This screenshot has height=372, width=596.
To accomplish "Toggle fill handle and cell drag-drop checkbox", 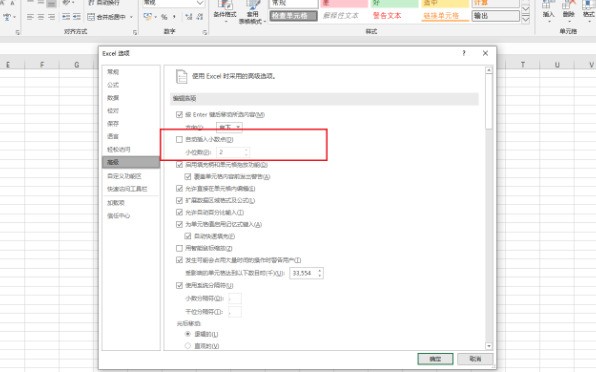I will tap(179, 165).
